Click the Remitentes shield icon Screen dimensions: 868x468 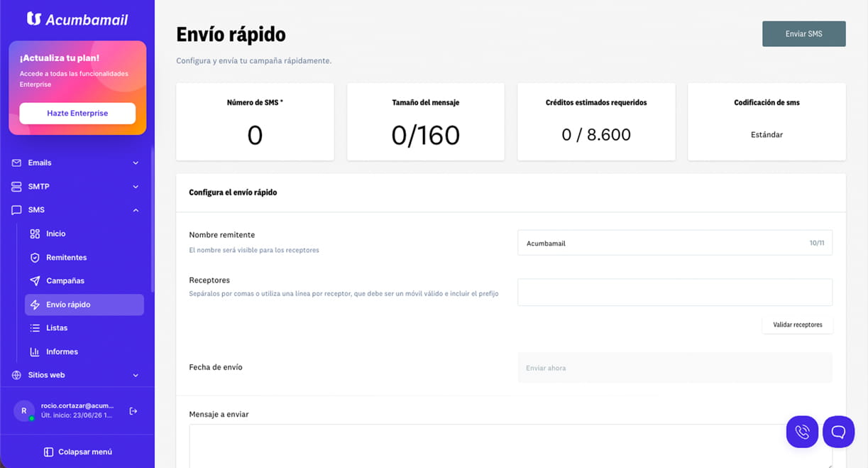(x=35, y=258)
